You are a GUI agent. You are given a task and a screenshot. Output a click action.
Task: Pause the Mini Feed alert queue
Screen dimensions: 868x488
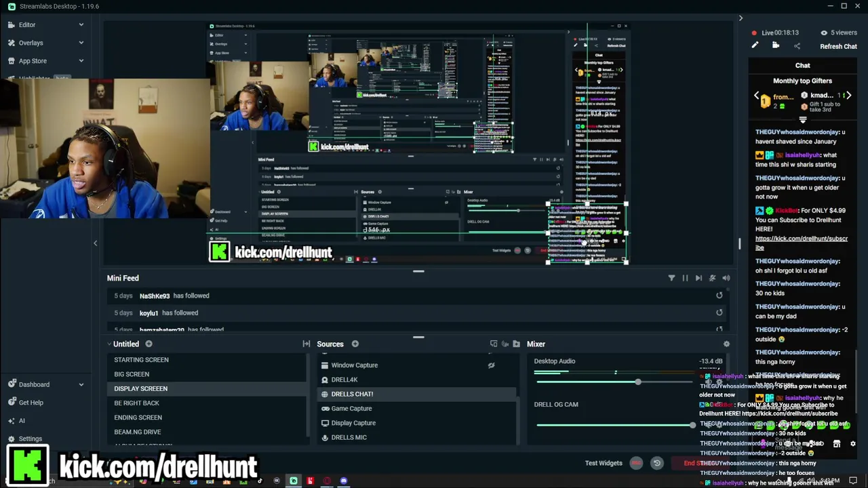[x=685, y=278]
